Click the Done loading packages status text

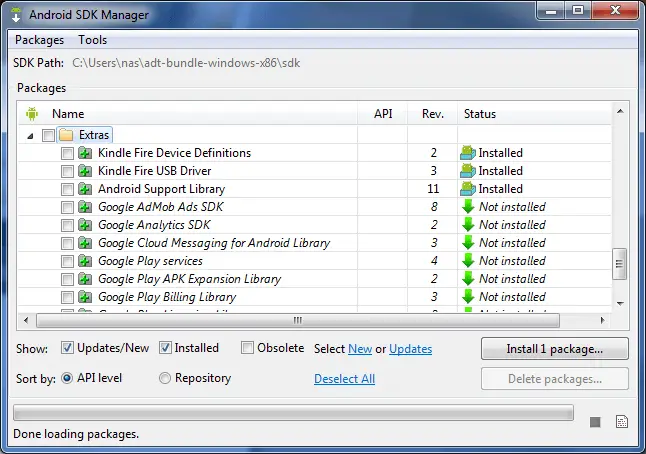pyautogui.click(x=76, y=434)
